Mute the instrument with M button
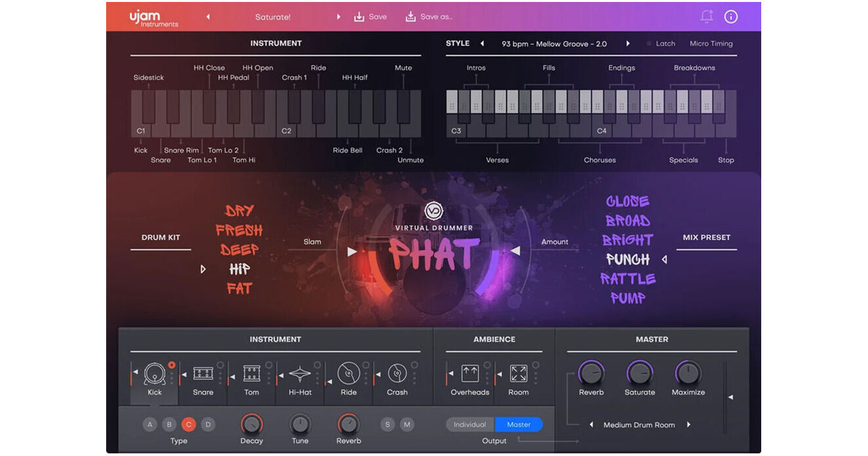 (407, 425)
